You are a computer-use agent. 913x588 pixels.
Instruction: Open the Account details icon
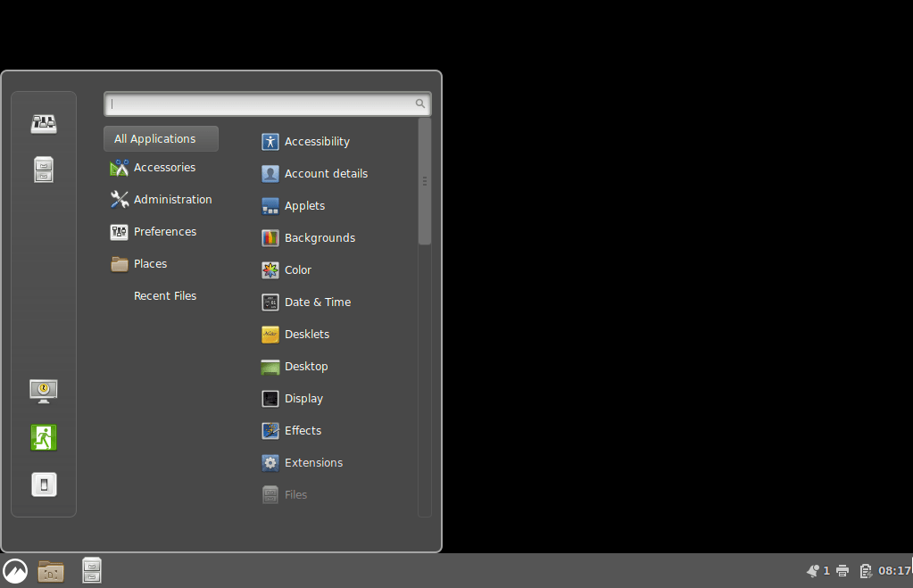[x=270, y=173]
